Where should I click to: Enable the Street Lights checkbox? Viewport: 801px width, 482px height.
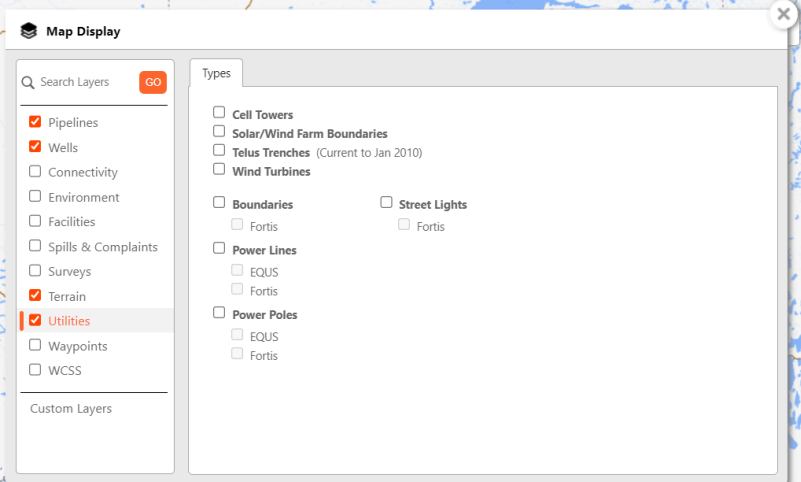[x=386, y=203]
